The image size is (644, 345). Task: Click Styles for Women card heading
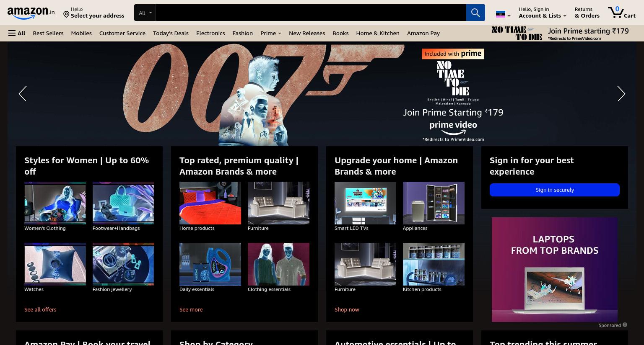point(86,166)
